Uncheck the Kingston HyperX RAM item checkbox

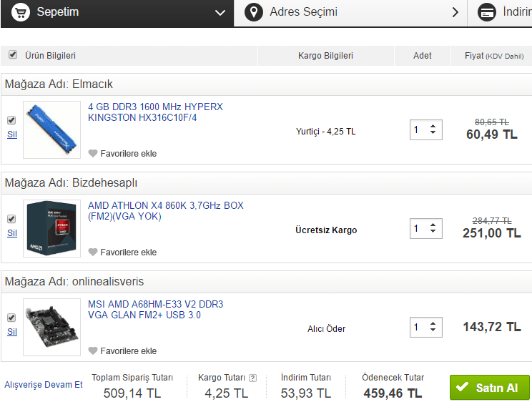click(11, 120)
